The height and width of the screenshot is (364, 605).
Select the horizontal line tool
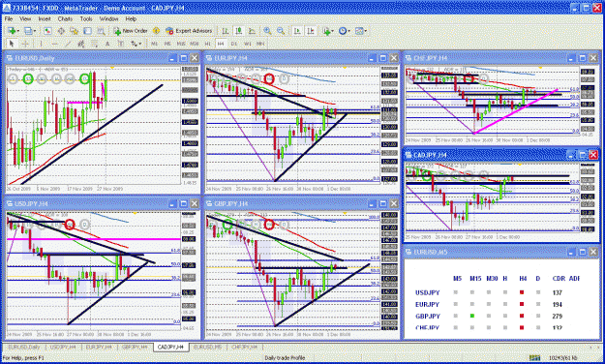click(54, 44)
